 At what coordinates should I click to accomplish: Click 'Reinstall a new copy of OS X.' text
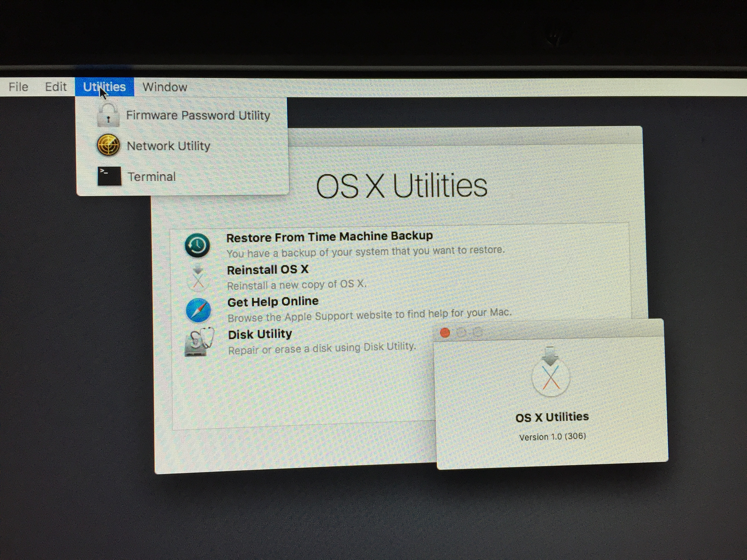[x=297, y=285]
